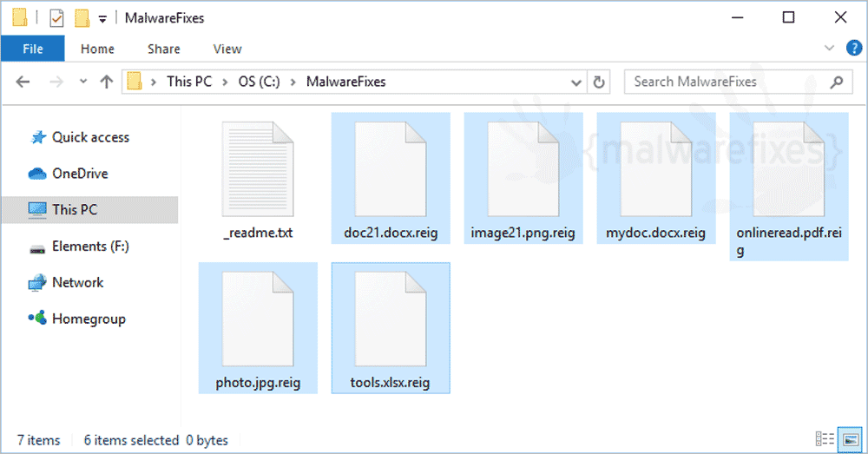This screenshot has width=868, height=454.
Task: Open the File menu tab
Action: [33, 49]
